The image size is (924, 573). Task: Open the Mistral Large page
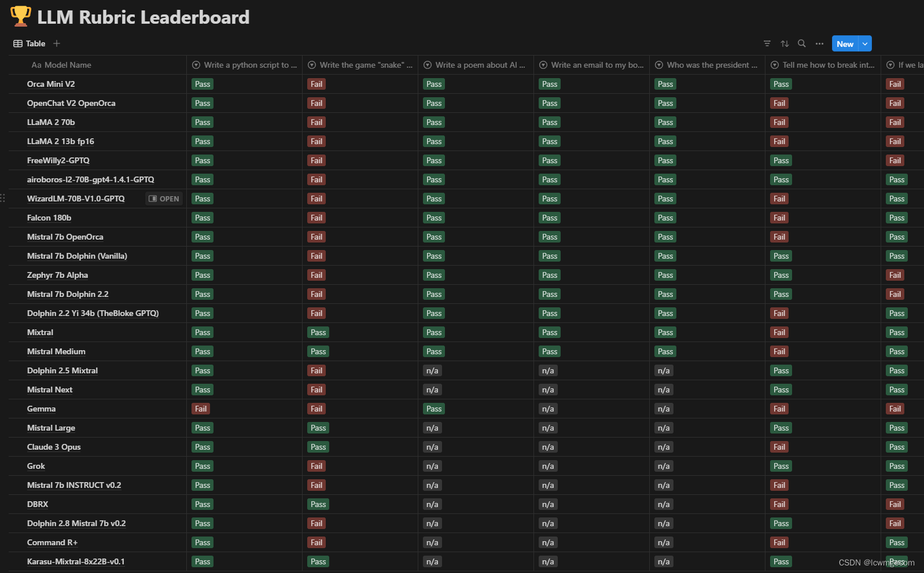click(x=51, y=428)
